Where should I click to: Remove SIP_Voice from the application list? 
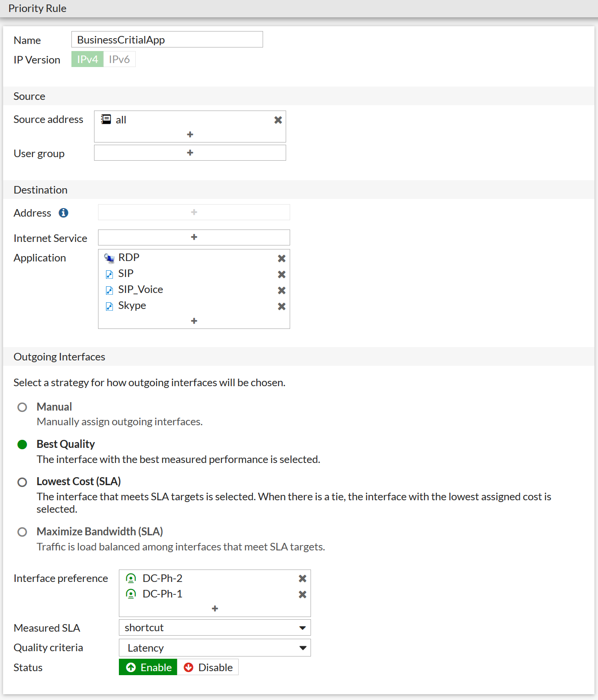(281, 290)
